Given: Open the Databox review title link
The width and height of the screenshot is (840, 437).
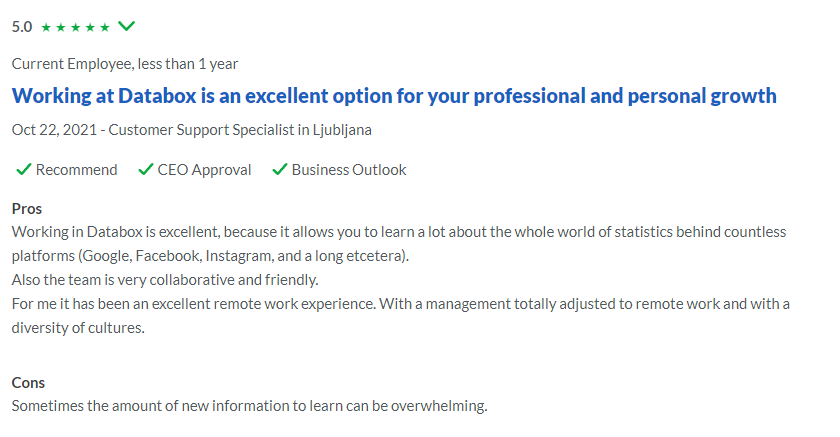Looking at the screenshot, I should 394,96.
